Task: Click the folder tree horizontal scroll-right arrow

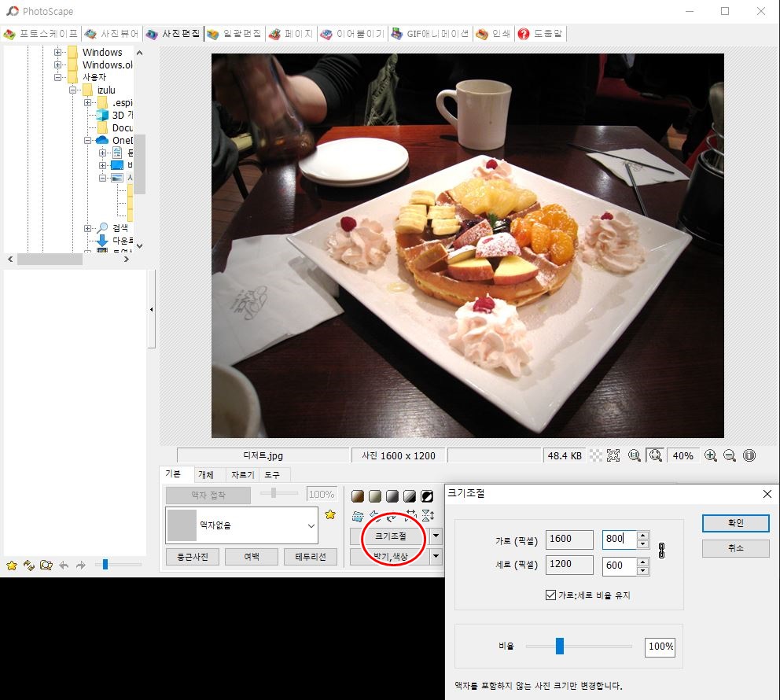Action: point(127,260)
